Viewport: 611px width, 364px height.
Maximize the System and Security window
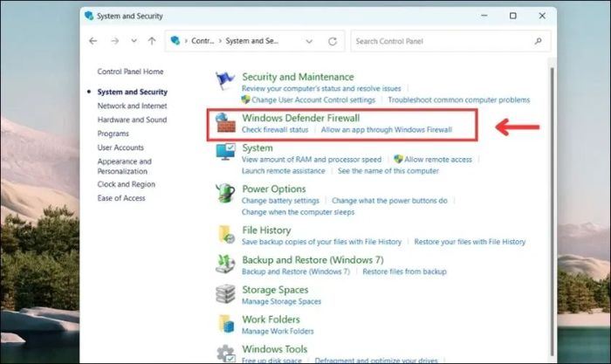click(513, 16)
